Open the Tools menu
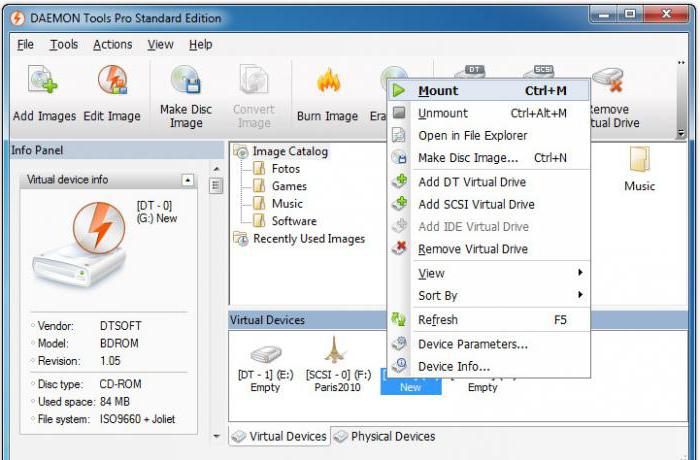Viewport: 700px width, 460px height. click(x=64, y=45)
